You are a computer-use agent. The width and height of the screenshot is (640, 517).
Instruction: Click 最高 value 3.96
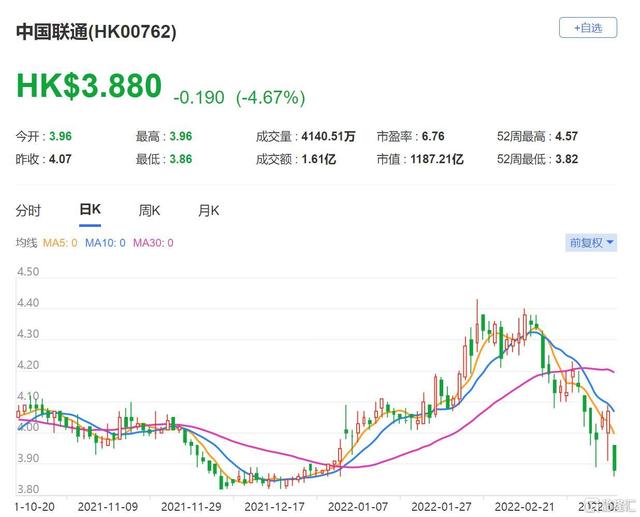(x=181, y=136)
